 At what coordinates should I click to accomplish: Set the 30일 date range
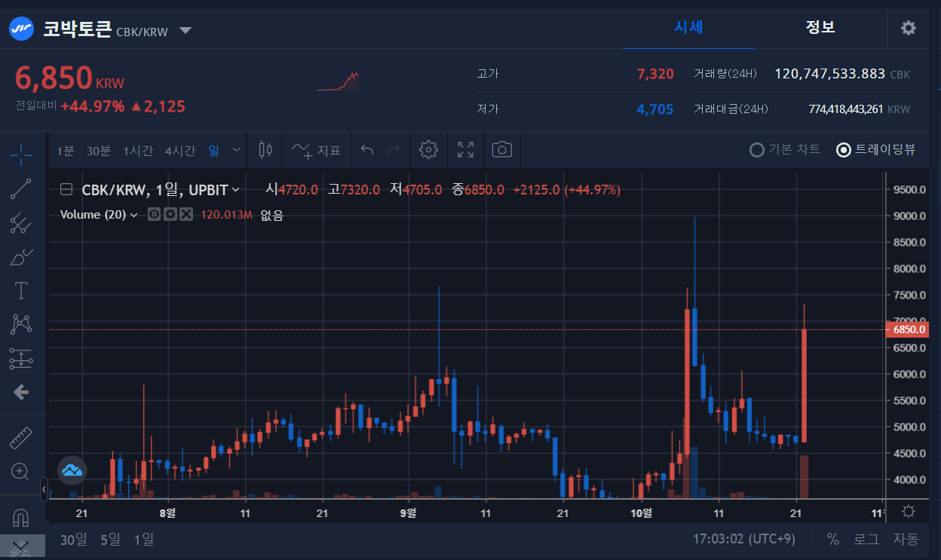[x=74, y=540]
